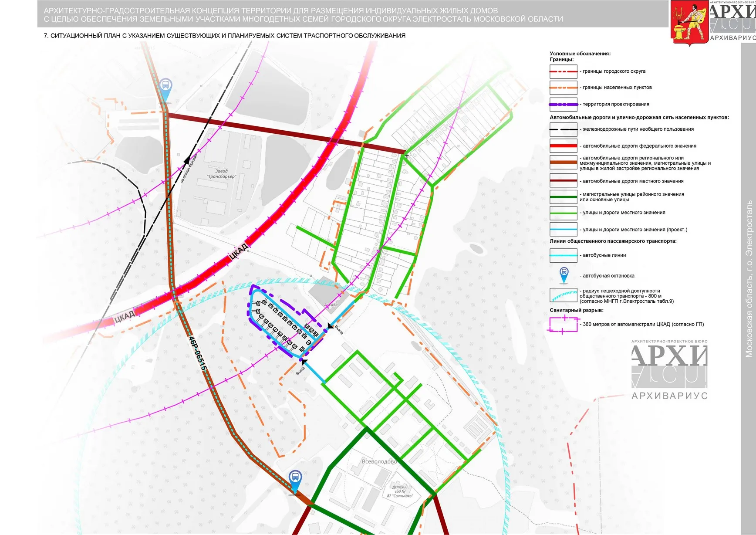Select the bus stop icon in the legend
The height and width of the screenshot is (535, 756).
tap(564, 275)
